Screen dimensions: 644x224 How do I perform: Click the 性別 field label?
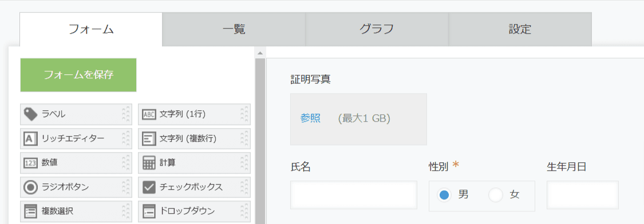(x=438, y=166)
